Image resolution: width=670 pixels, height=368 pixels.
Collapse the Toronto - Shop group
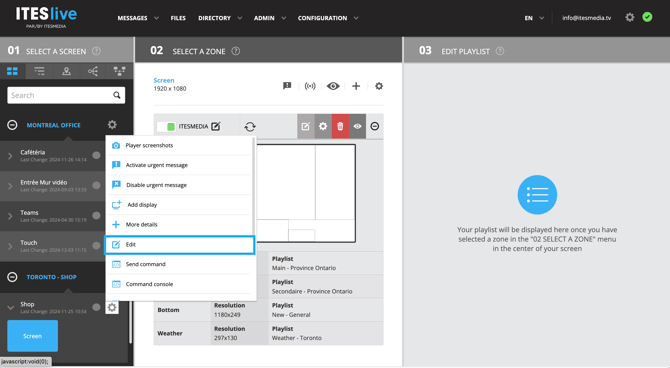pyautogui.click(x=12, y=277)
